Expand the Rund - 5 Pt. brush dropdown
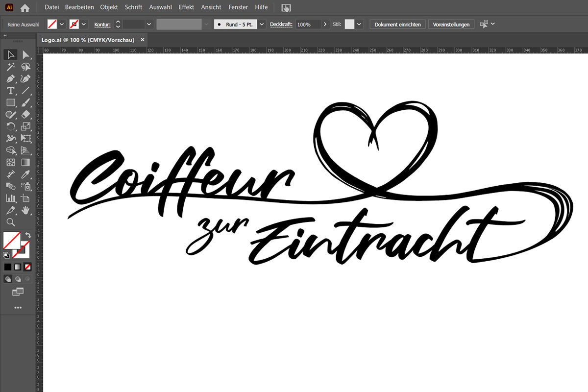 point(262,24)
